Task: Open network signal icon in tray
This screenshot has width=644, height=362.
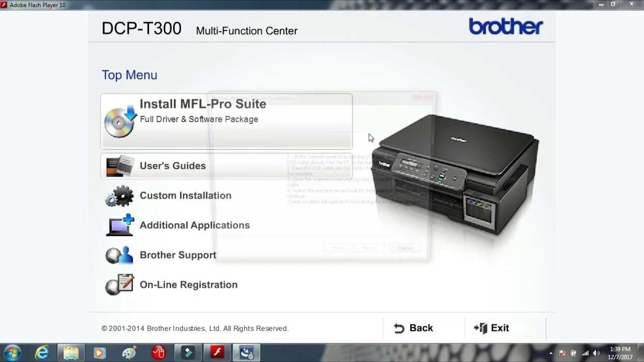Action: (x=585, y=353)
